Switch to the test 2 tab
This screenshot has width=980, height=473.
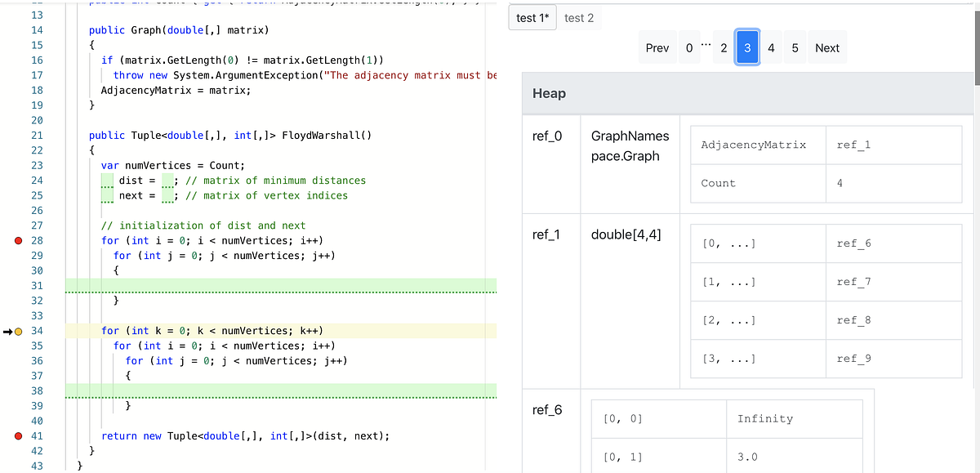click(580, 17)
